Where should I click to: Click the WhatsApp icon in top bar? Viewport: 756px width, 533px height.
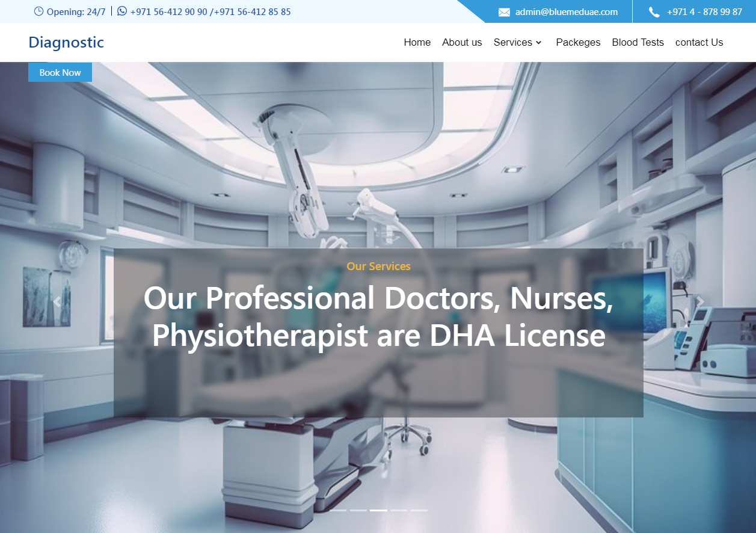pyautogui.click(x=122, y=11)
